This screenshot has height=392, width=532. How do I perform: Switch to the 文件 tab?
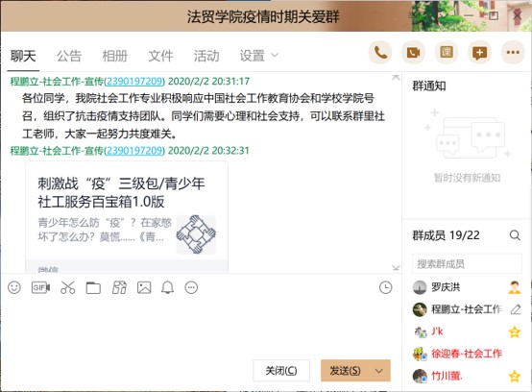click(x=160, y=56)
